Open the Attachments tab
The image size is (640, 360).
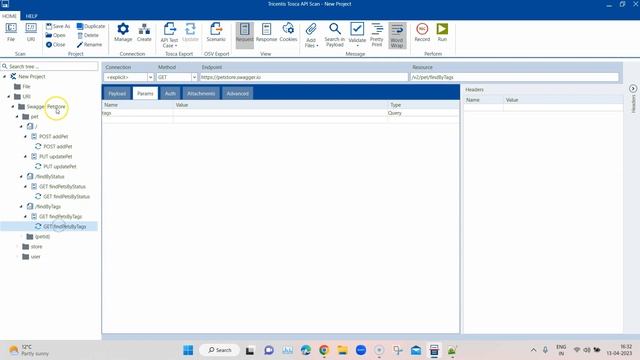point(201,93)
